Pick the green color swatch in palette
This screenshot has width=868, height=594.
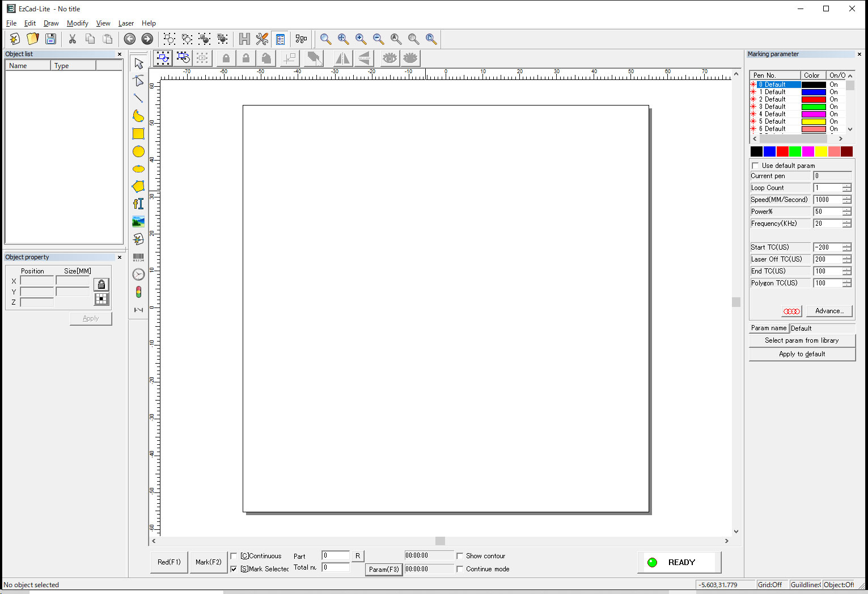coord(795,151)
